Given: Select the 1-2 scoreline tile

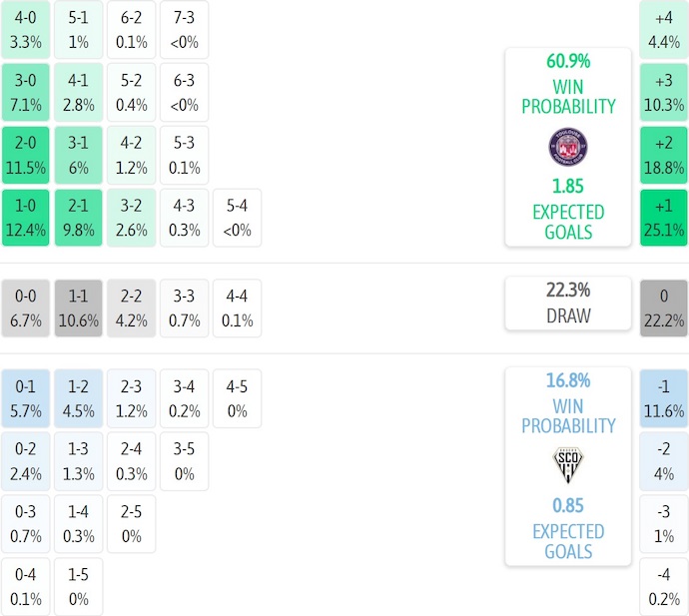Looking at the screenshot, I should [x=78, y=397].
